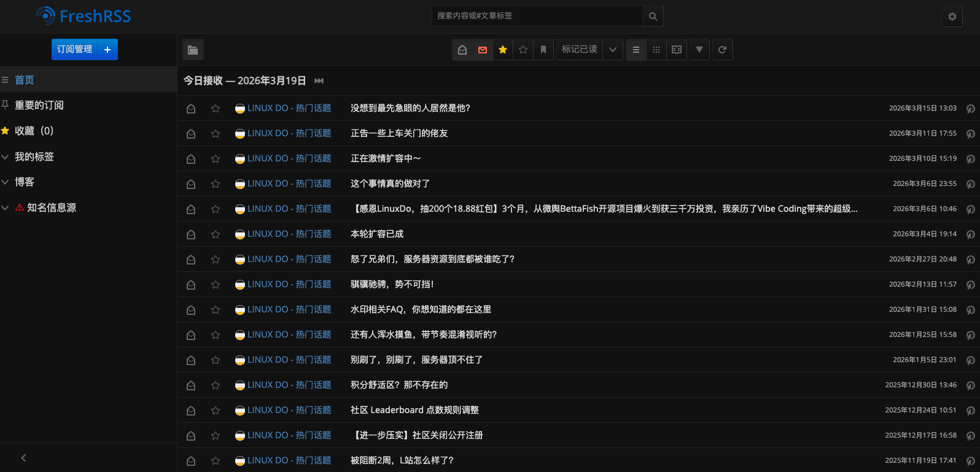Expand the 博客 category
The image size is (980, 472).
coord(6,182)
